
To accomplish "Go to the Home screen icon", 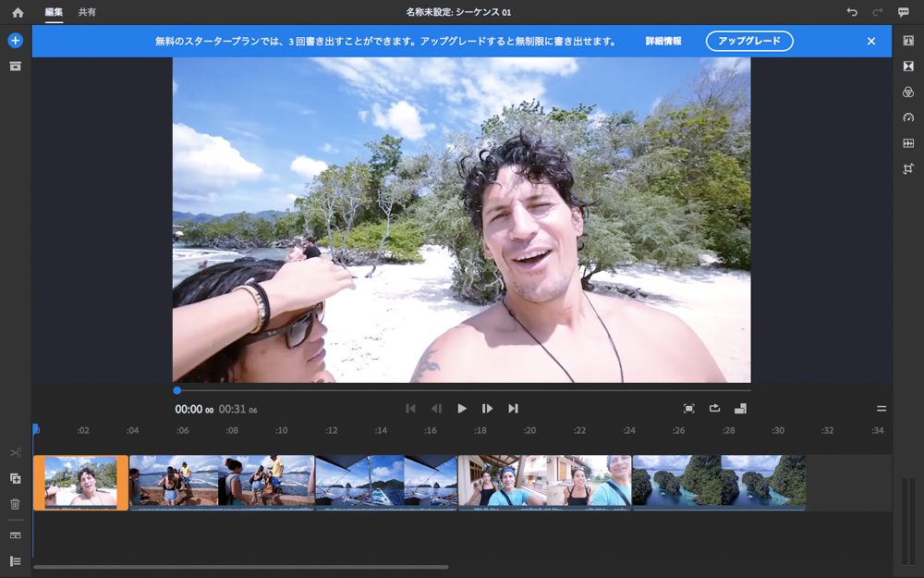I will point(18,12).
